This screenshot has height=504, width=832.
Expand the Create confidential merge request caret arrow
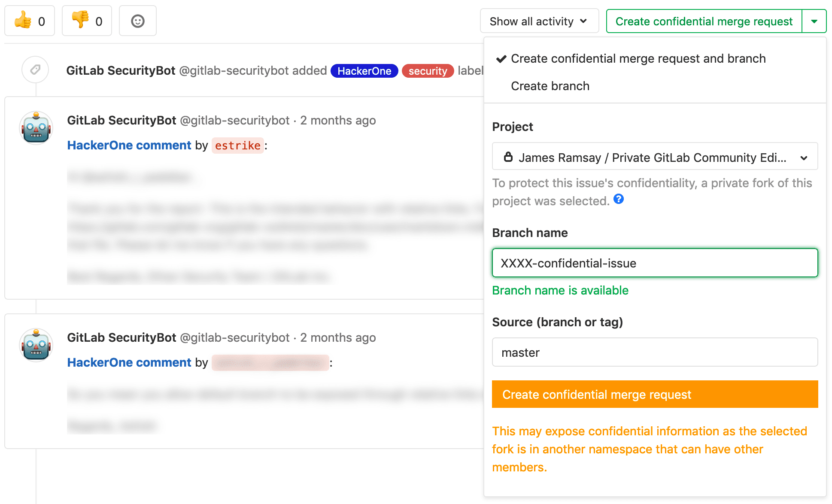[814, 21]
